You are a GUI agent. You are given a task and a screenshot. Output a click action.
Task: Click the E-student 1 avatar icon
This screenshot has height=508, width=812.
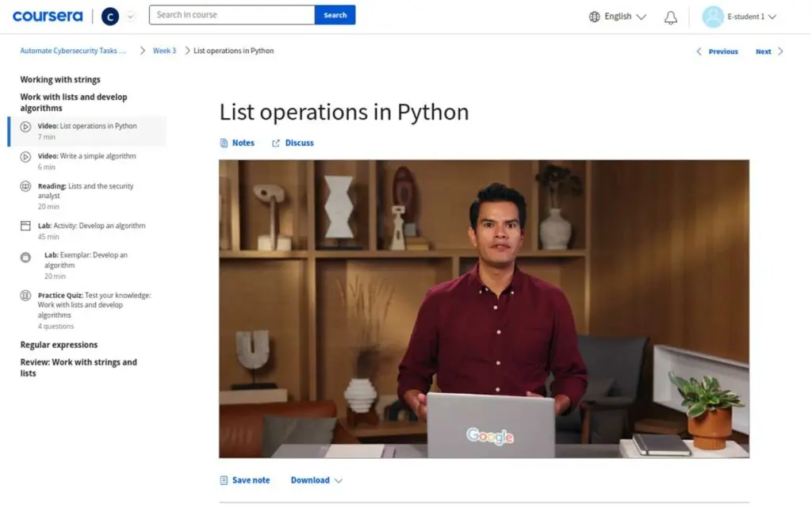(713, 17)
